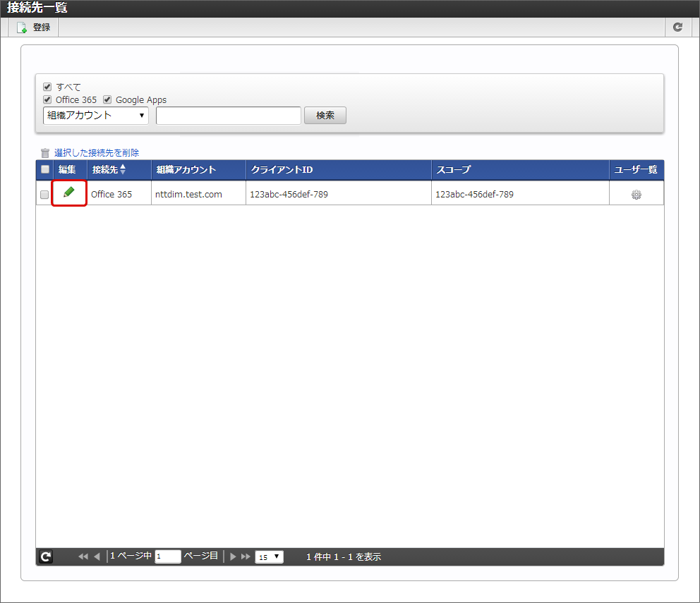700x603 pixels.
Task: Toggle the すべて checkbox
Action: (47, 87)
